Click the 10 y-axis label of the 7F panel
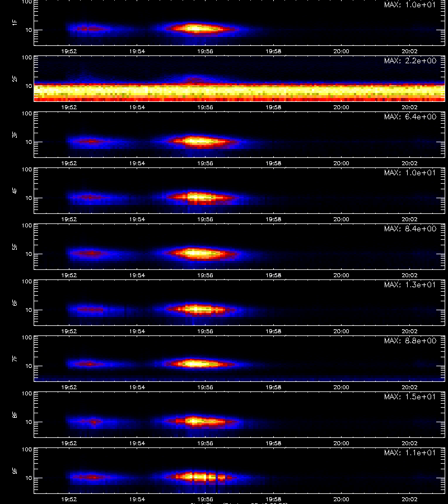The width and height of the screenshot is (448, 504). point(29,366)
